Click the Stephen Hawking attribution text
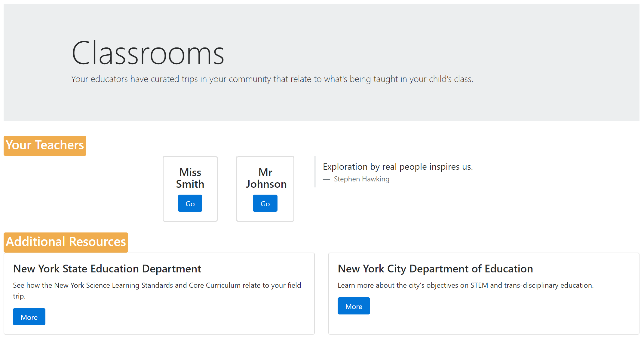 (x=361, y=179)
